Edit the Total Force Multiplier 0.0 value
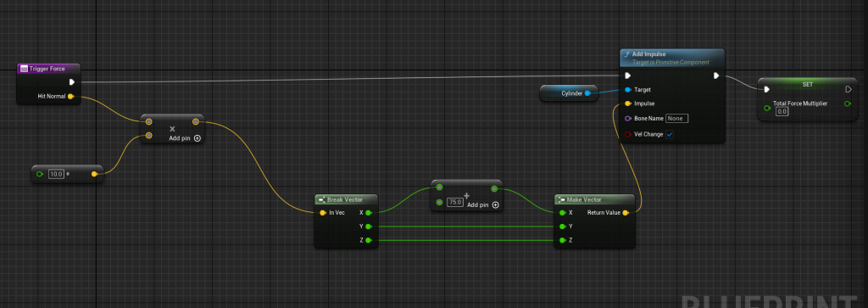868x308 pixels. (x=782, y=112)
